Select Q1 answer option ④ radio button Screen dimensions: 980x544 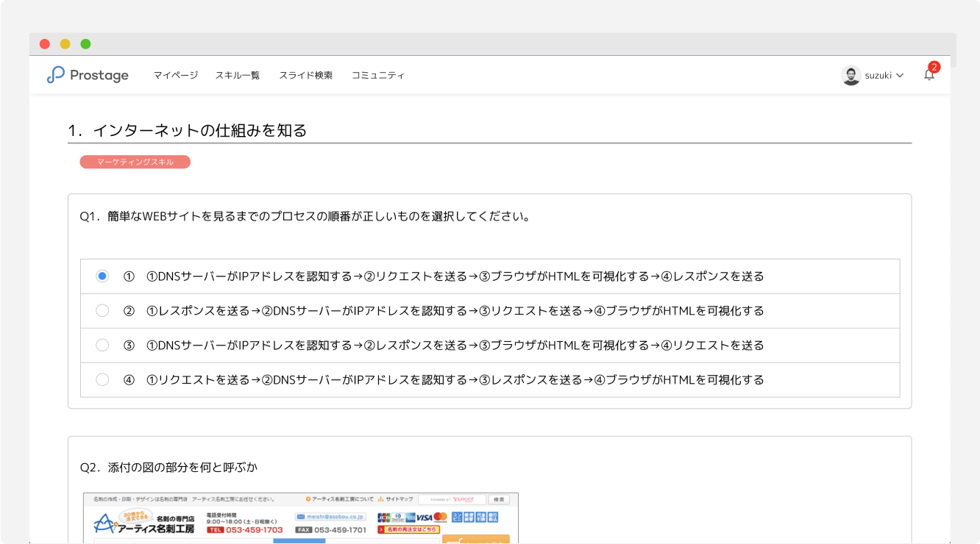102,380
